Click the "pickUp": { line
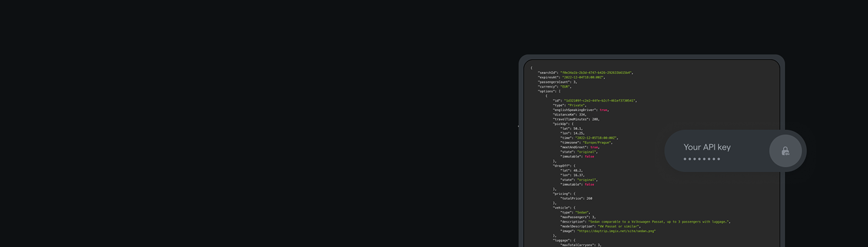 (563, 124)
